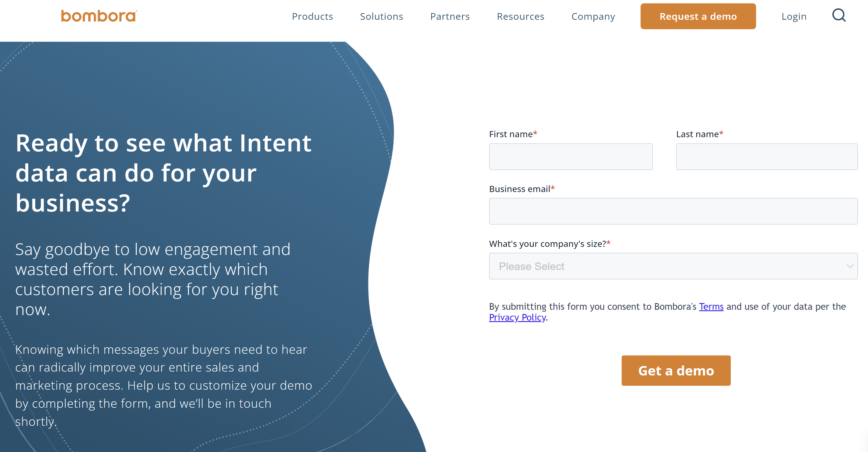The image size is (868, 452).
Task: Open the Solutions menu
Action: (381, 16)
